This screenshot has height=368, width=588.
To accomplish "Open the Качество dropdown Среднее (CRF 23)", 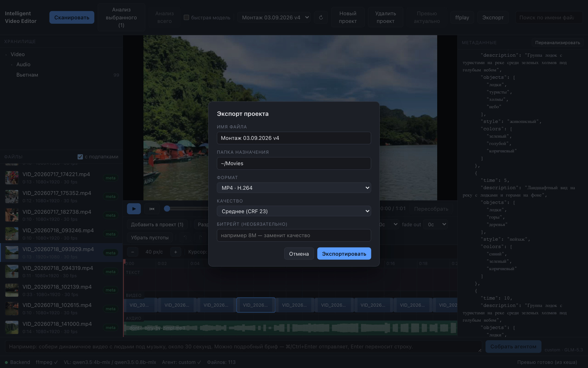I will tap(294, 211).
